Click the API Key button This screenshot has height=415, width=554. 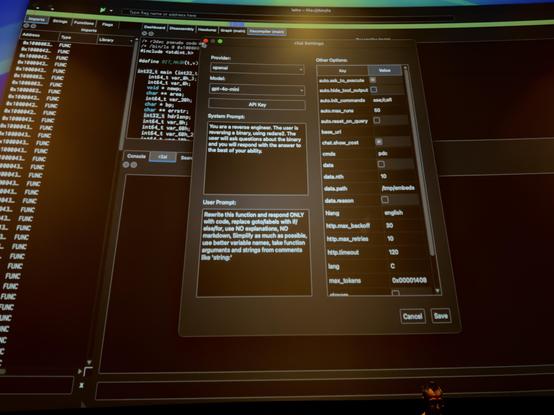(257, 105)
